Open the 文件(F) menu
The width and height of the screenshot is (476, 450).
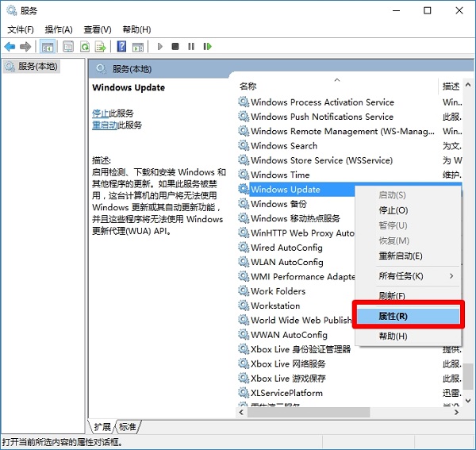pyautogui.click(x=21, y=29)
